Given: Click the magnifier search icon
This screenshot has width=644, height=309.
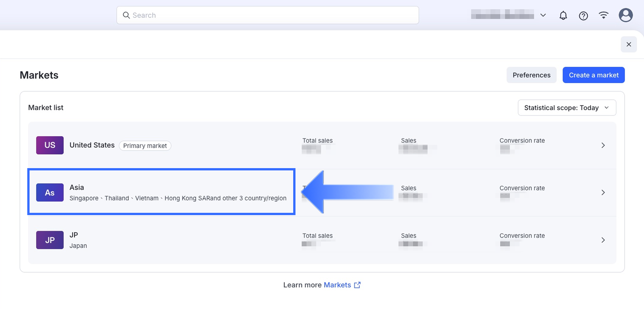Looking at the screenshot, I should [126, 15].
